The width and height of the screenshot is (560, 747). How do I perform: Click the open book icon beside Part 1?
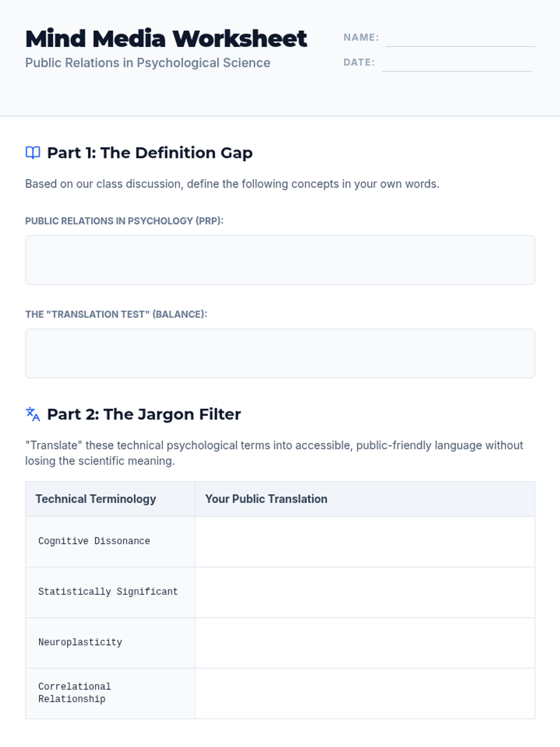click(x=33, y=153)
